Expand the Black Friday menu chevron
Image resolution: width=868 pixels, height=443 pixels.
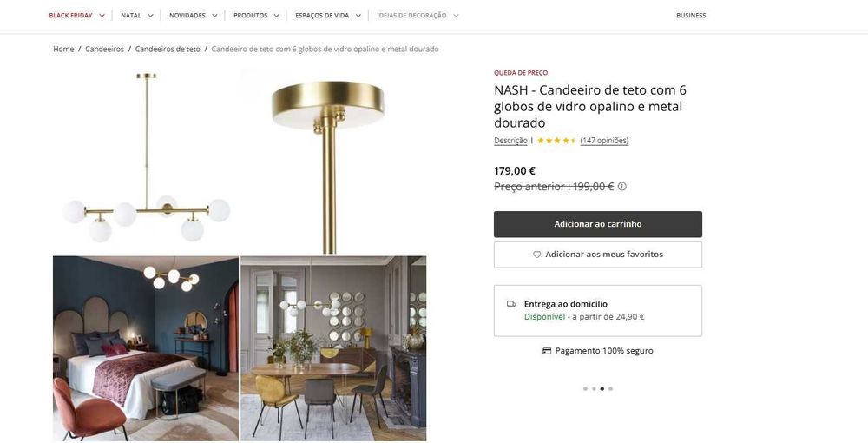point(102,16)
